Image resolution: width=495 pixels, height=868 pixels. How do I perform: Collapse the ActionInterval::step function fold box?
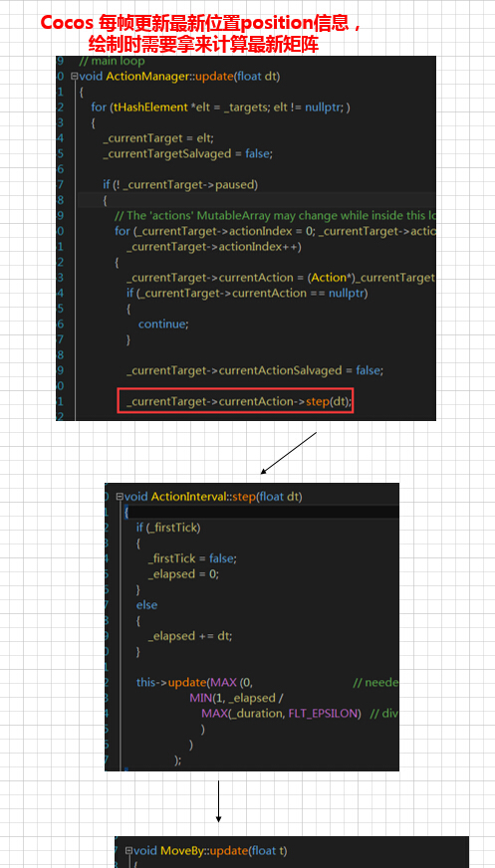click(120, 497)
